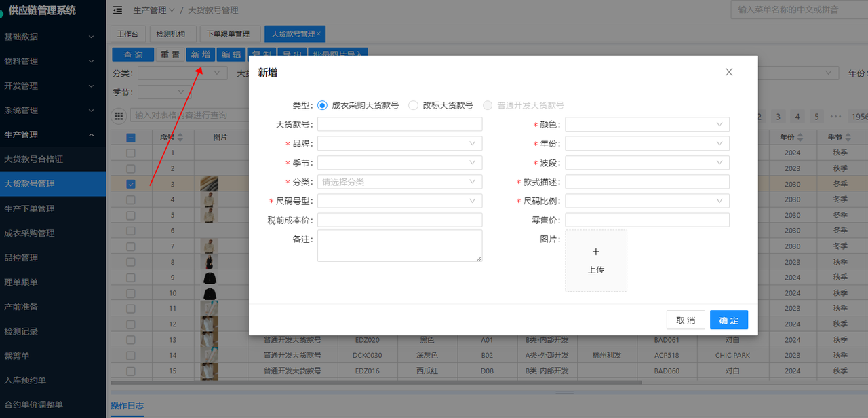The width and height of the screenshot is (868, 418).
Task: Click the row 3 product thumbnail image
Action: (x=210, y=184)
